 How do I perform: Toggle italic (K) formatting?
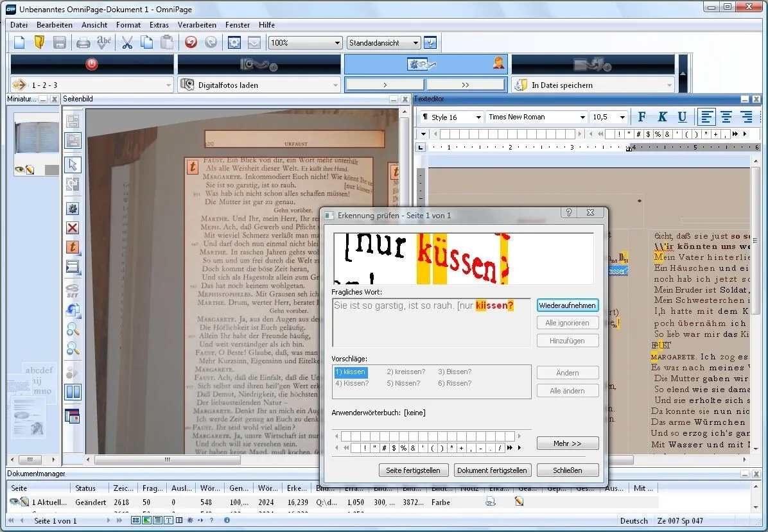[662, 117]
